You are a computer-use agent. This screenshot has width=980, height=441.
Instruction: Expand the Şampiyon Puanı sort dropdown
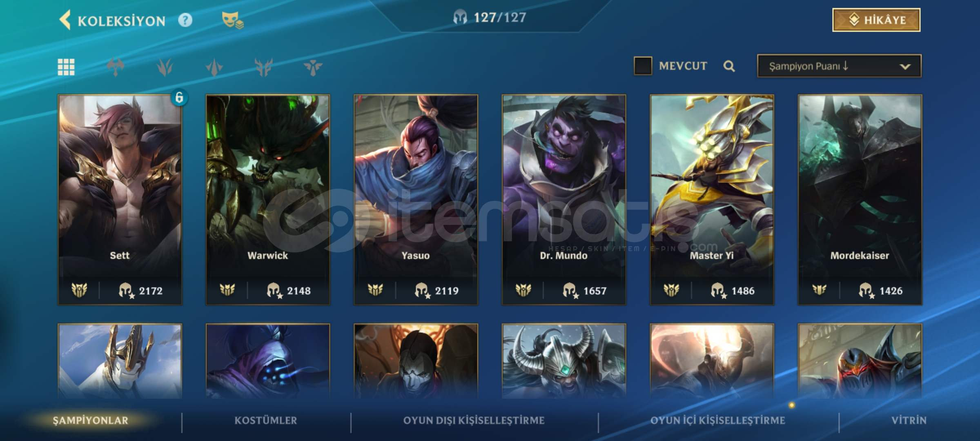pyautogui.click(x=839, y=66)
